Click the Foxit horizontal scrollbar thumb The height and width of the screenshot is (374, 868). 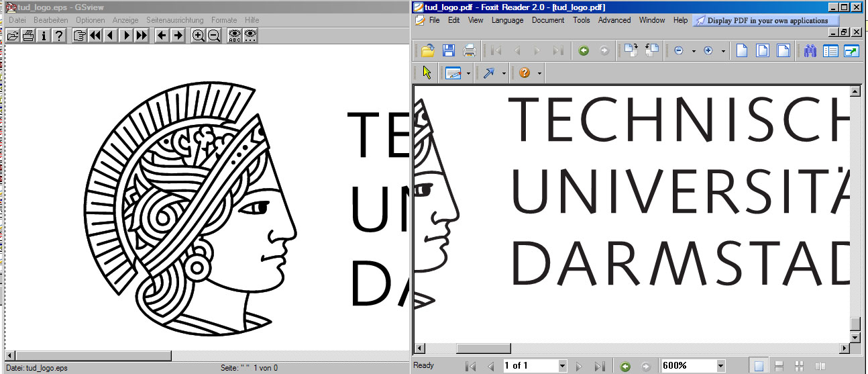[x=484, y=348]
